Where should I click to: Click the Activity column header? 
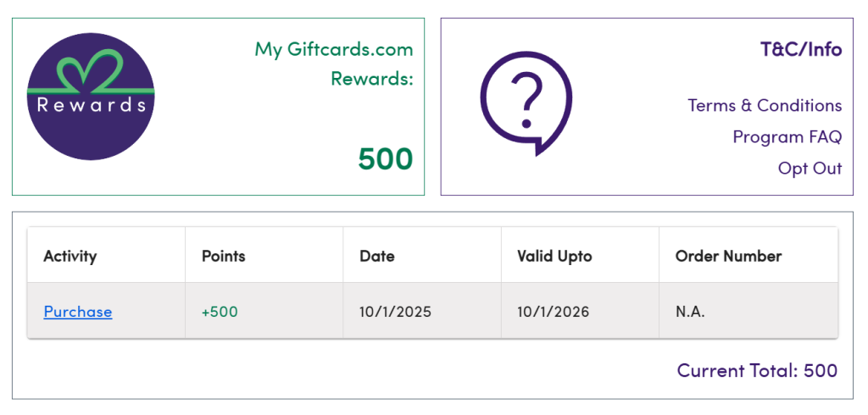coord(70,256)
